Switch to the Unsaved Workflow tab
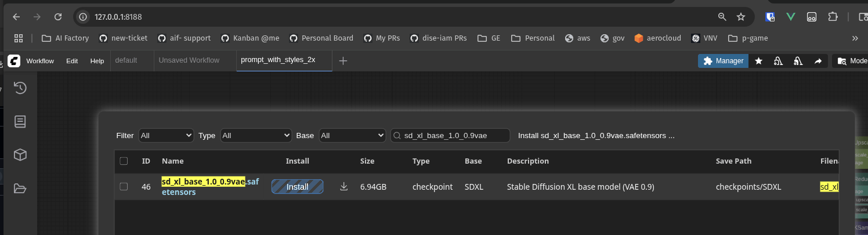Viewport: 868px width, 235px height. (x=189, y=60)
